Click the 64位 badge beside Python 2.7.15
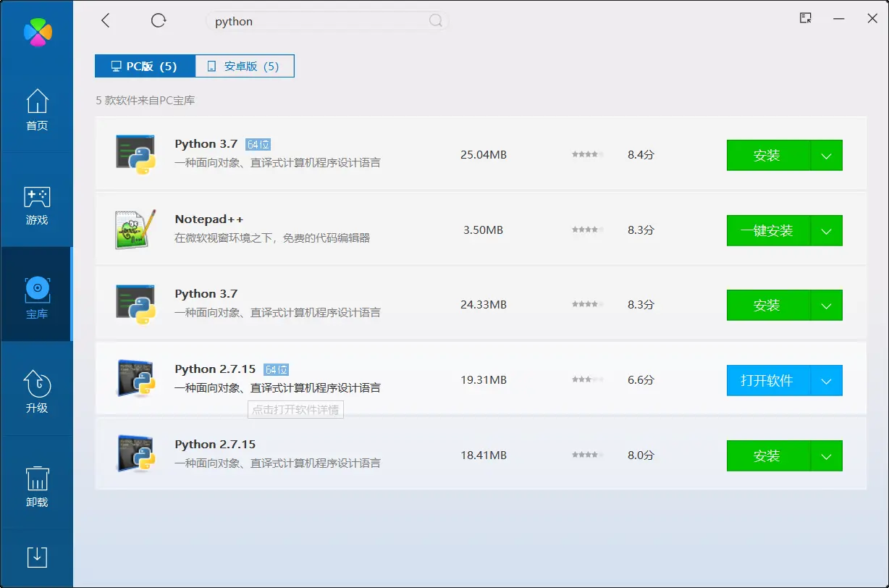 [277, 369]
